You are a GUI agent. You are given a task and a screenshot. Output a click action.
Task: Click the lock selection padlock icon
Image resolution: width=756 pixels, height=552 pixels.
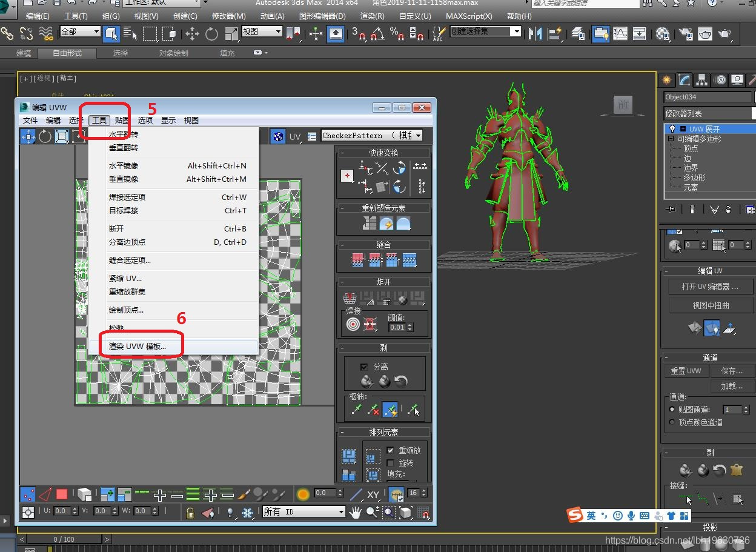(x=190, y=513)
